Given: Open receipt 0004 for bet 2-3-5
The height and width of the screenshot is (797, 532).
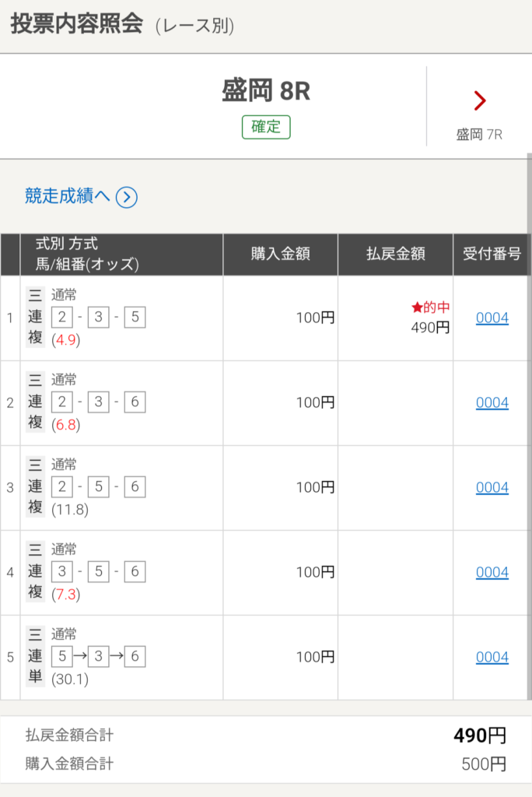Looking at the screenshot, I should click(x=492, y=318).
